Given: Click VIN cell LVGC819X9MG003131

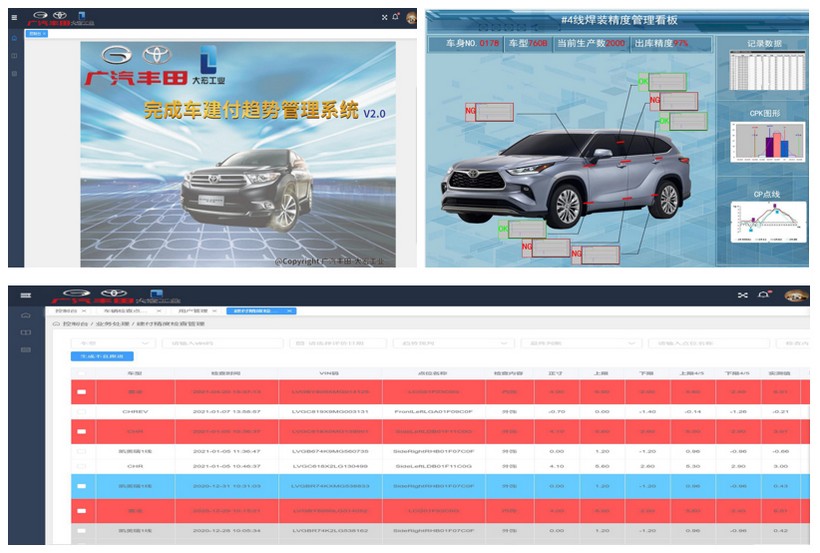Looking at the screenshot, I should (x=330, y=412).
